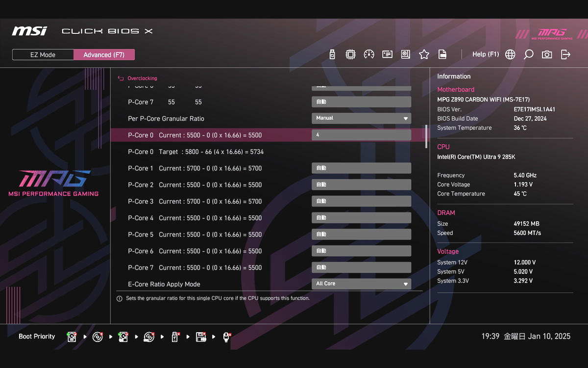Viewport: 588px width, 368px height.
Task: Select E-Core Ratio Apply Mode label
Action: click(164, 284)
